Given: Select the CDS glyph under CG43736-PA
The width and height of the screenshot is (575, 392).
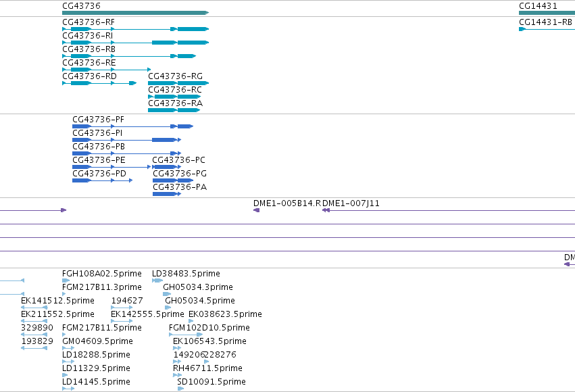Looking at the screenshot, I should coord(167,194).
